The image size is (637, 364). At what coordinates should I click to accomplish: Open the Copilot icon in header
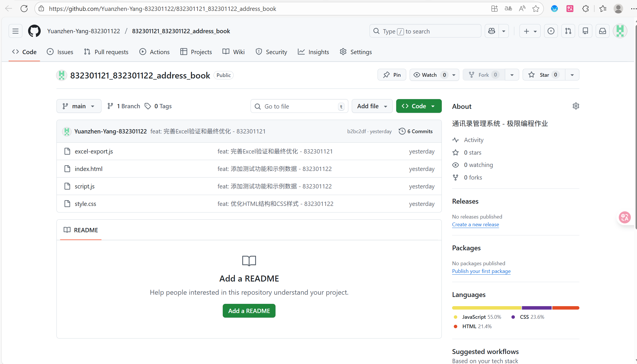(492, 31)
